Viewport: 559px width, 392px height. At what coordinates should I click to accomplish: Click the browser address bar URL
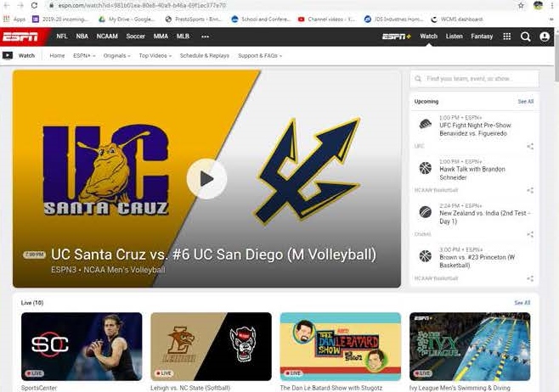click(142, 5)
